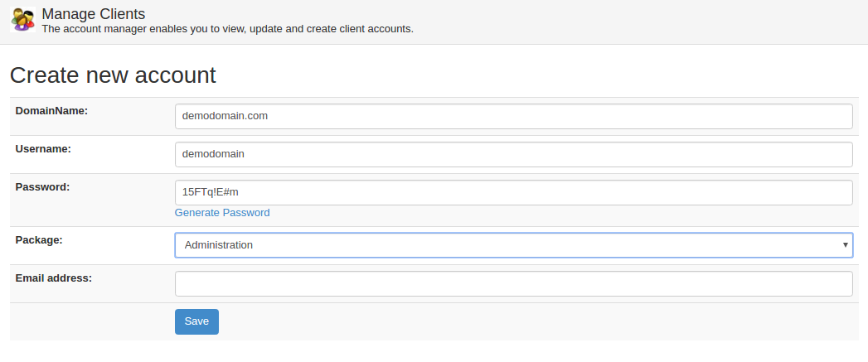This screenshot has height=362, width=868.
Task: Click the Generate Password link
Action: [x=222, y=213]
